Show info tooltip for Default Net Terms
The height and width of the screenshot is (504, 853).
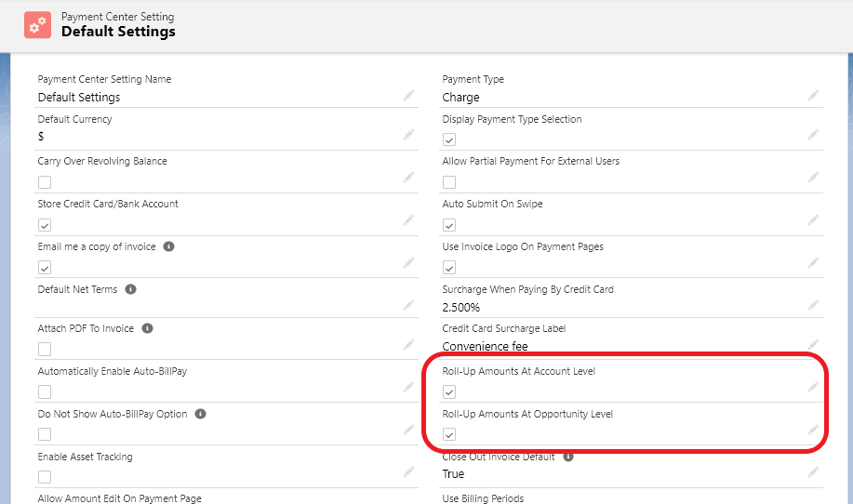pos(130,289)
